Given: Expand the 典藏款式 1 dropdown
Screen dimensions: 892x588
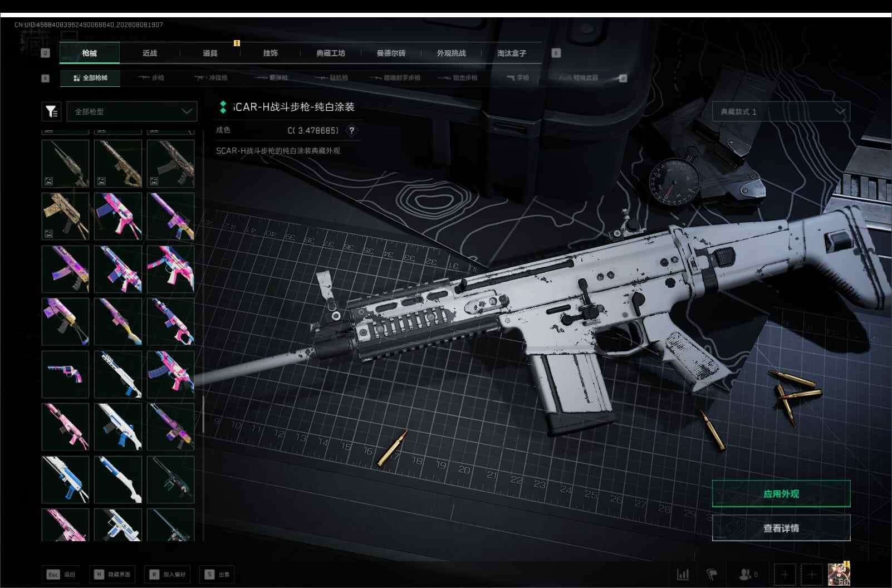Looking at the screenshot, I should (x=781, y=111).
